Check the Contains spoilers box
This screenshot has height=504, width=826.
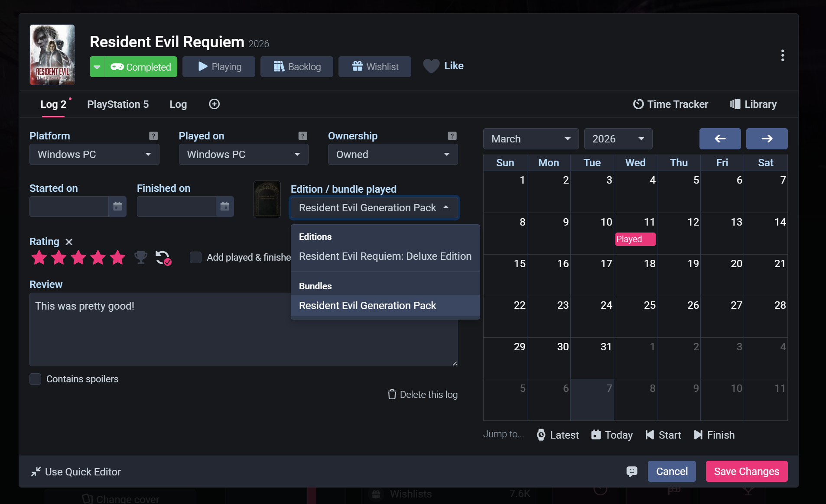tap(35, 379)
